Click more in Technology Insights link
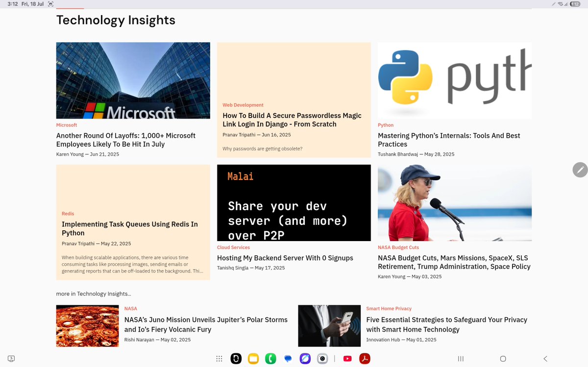588x367 pixels. [x=94, y=294]
